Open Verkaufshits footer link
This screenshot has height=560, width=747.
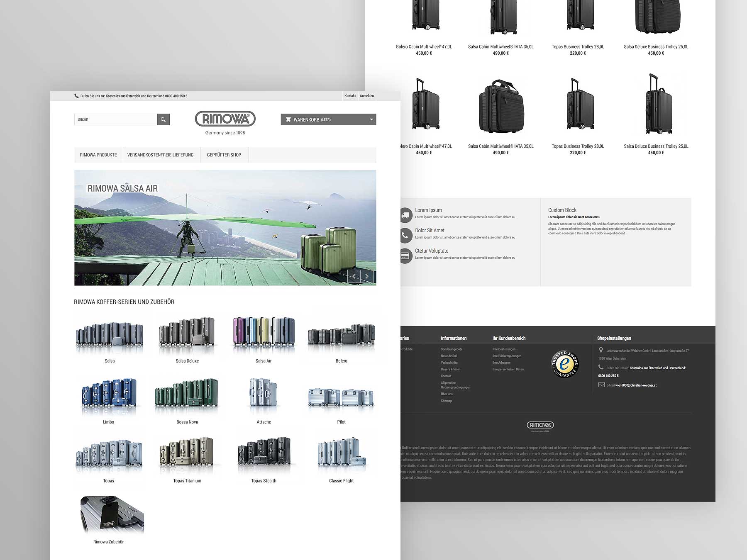(449, 363)
